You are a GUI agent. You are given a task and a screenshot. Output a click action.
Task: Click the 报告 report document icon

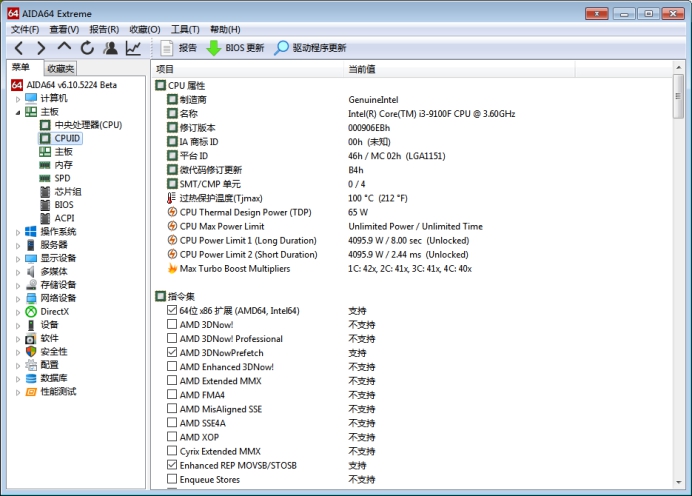(x=166, y=48)
